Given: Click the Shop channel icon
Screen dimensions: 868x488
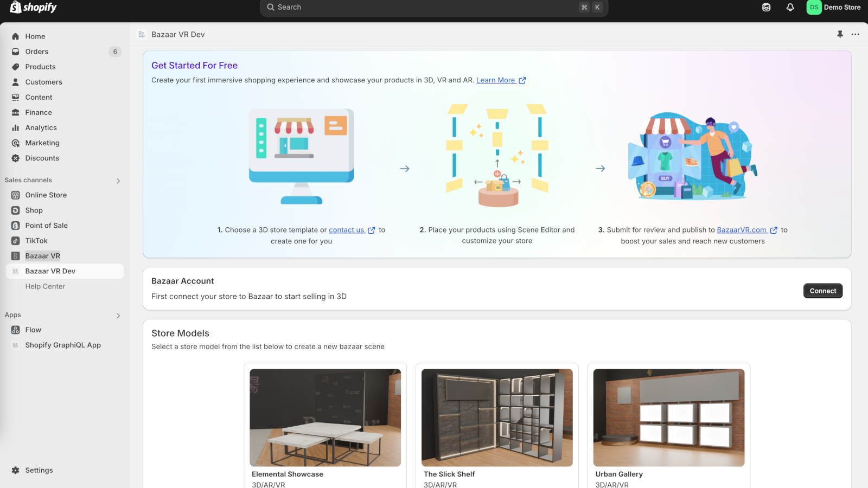Looking at the screenshot, I should point(16,210).
